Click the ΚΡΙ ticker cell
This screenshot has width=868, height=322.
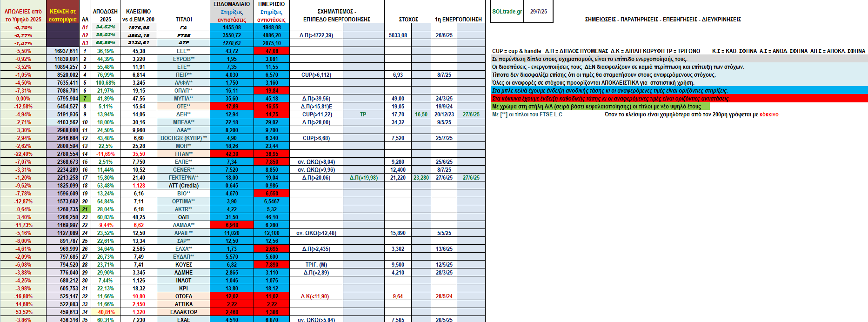click(x=184, y=288)
